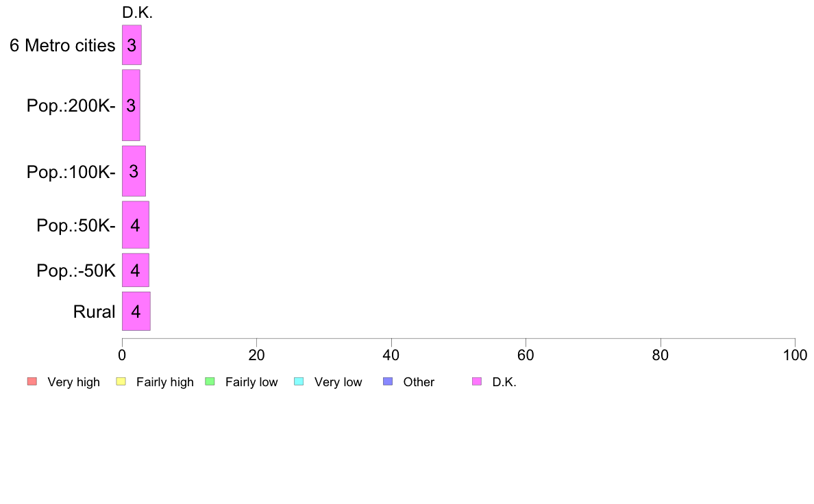Select the Pop.:200K- bar
The height and width of the screenshot is (504, 814).
(x=131, y=105)
